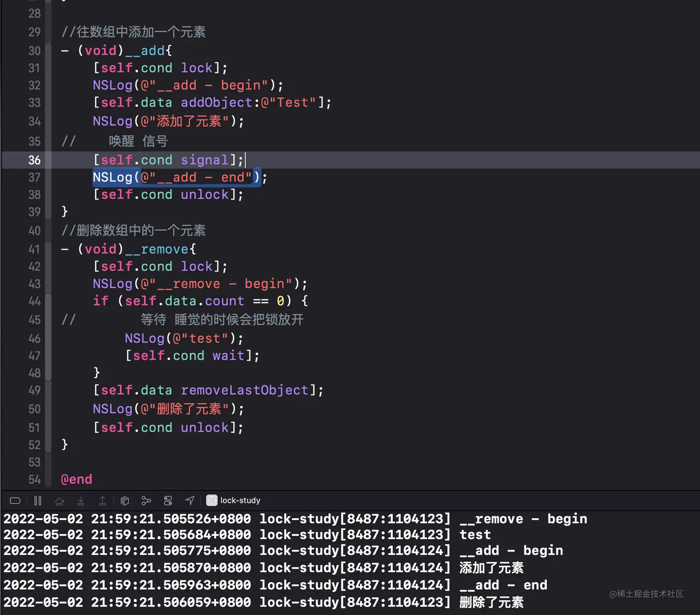Open the Debug Memory Graph tool
The width and height of the screenshot is (700, 615).
point(146,500)
